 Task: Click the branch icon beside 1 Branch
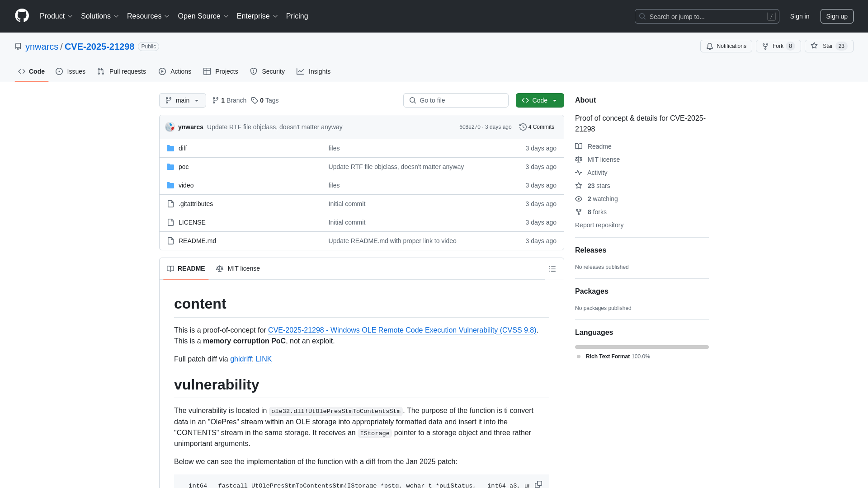click(216, 100)
